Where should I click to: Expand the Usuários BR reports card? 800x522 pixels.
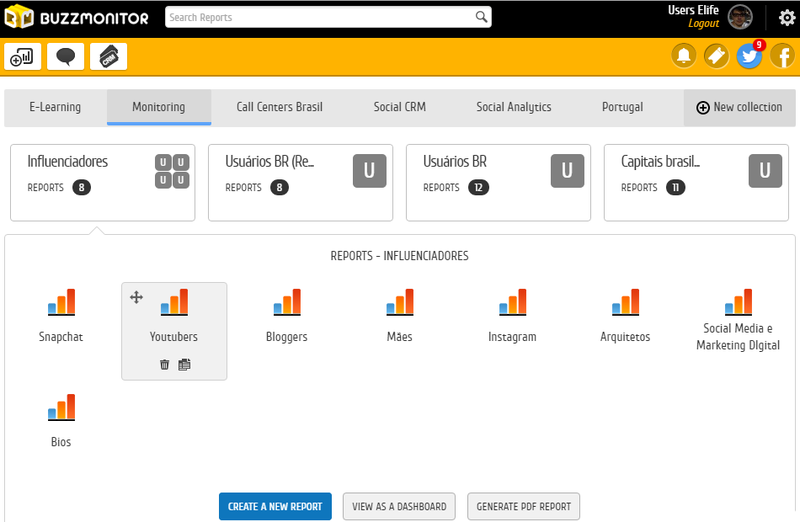click(498, 182)
